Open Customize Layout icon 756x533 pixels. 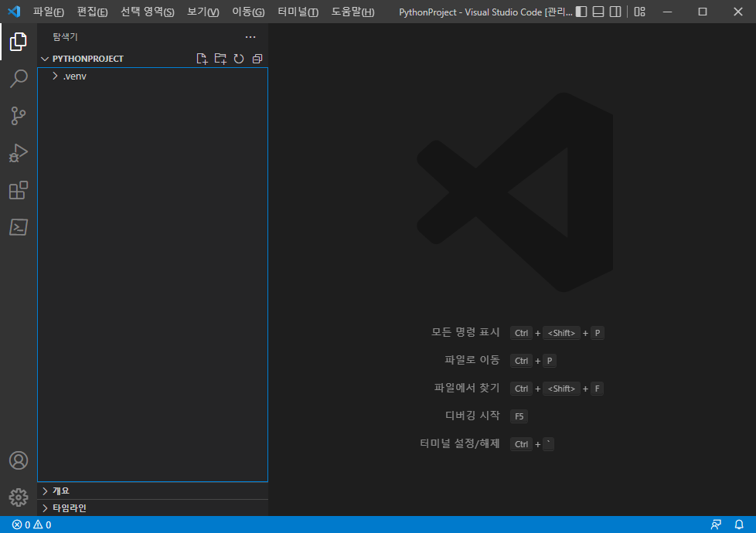coord(640,12)
